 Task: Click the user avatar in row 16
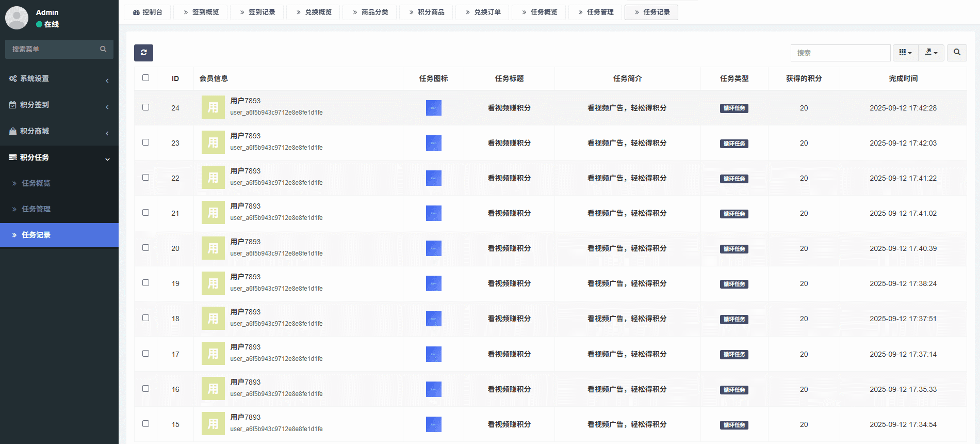(x=213, y=389)
